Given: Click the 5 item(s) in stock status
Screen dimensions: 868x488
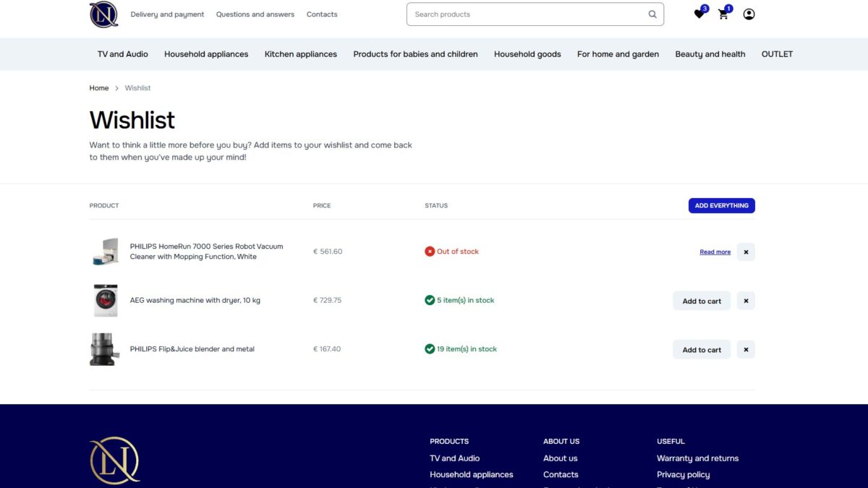Looking at the screenshot, I should pos(459,301).
